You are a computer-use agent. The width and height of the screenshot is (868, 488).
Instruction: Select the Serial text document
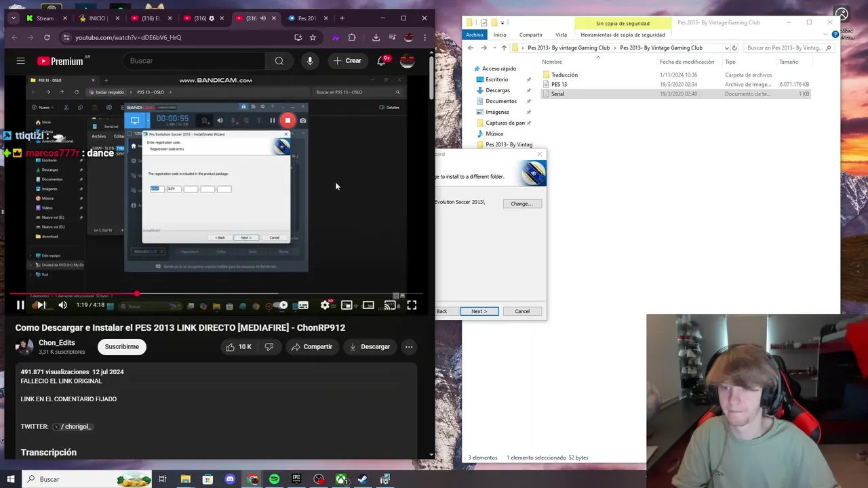[557, 94]
